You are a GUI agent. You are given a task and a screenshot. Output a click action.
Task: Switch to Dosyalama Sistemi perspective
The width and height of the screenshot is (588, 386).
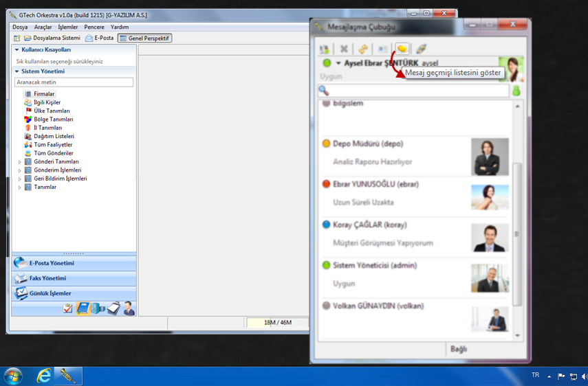pos(52,38)
